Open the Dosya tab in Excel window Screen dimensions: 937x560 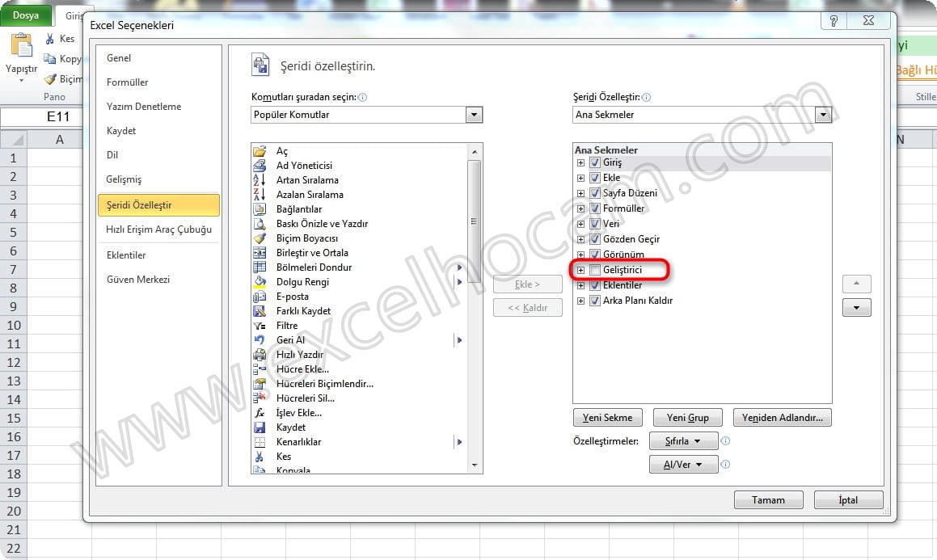[26, 15]
